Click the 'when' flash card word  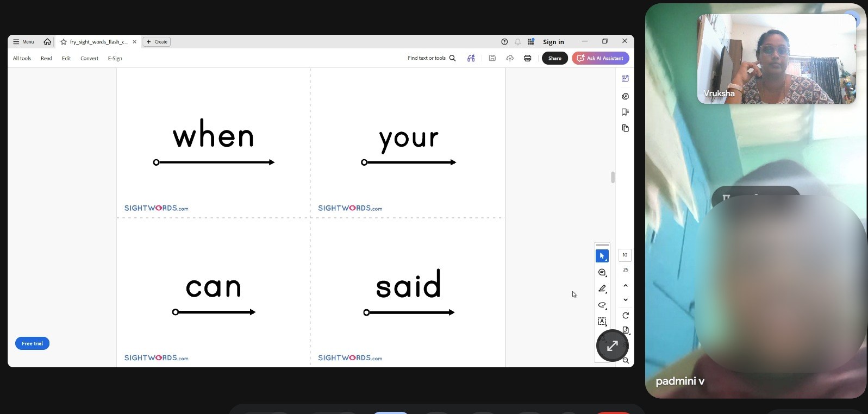tap(214, 134)
